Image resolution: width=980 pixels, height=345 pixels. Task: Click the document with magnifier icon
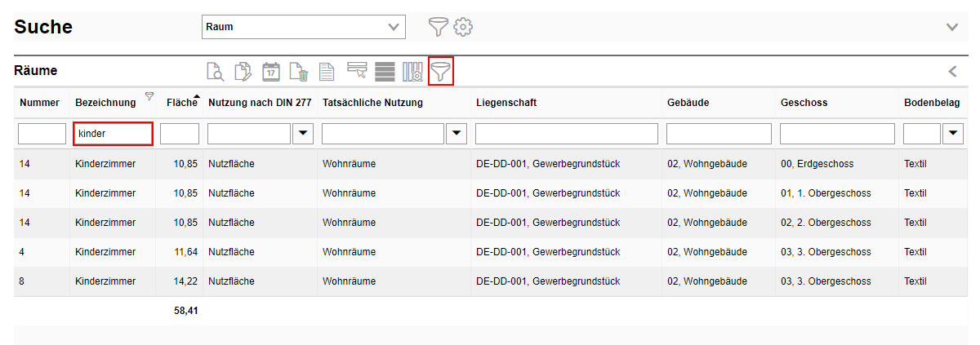tap(215, 72)
